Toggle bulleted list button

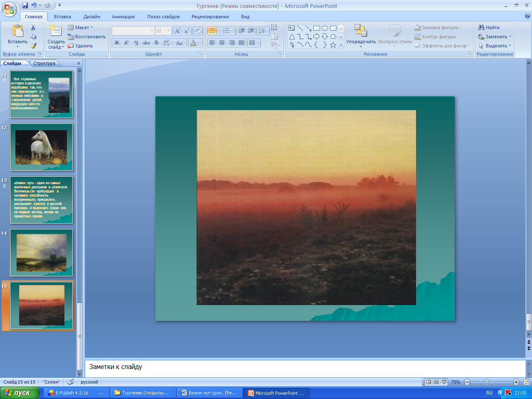(212, 31)
